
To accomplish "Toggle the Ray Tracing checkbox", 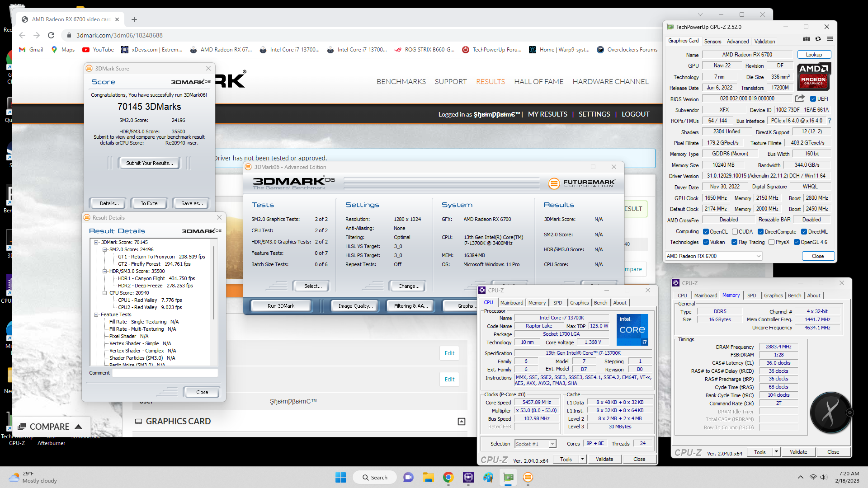I will [734, 242].
